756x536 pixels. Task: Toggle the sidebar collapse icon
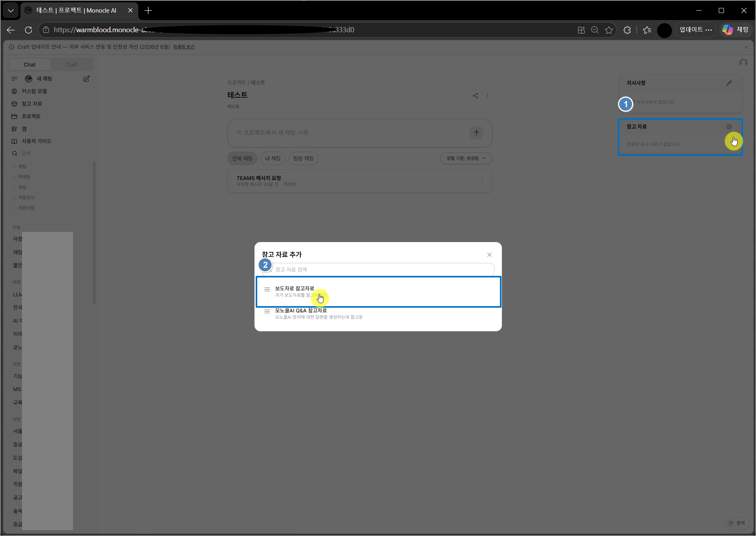coord(15,79)
